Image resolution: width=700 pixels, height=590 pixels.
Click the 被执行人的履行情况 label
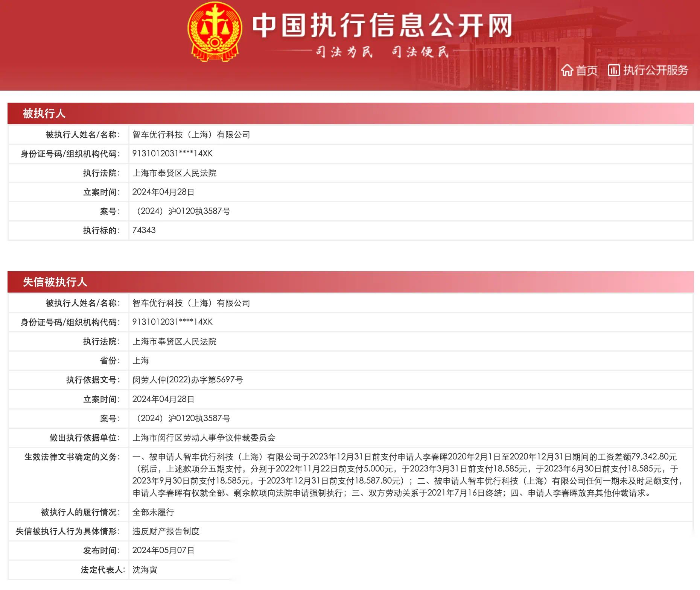(x=81, y=512)
